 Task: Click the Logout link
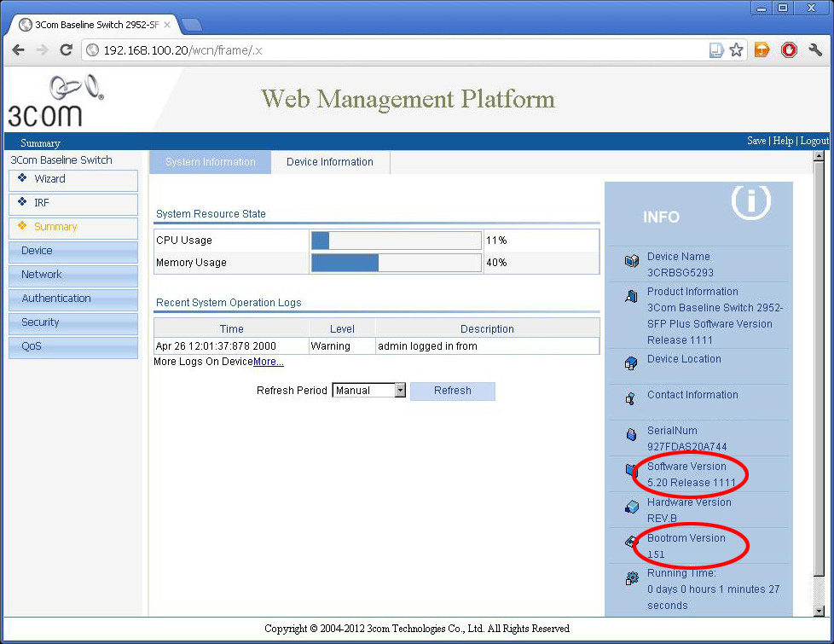tap(814, 141)
